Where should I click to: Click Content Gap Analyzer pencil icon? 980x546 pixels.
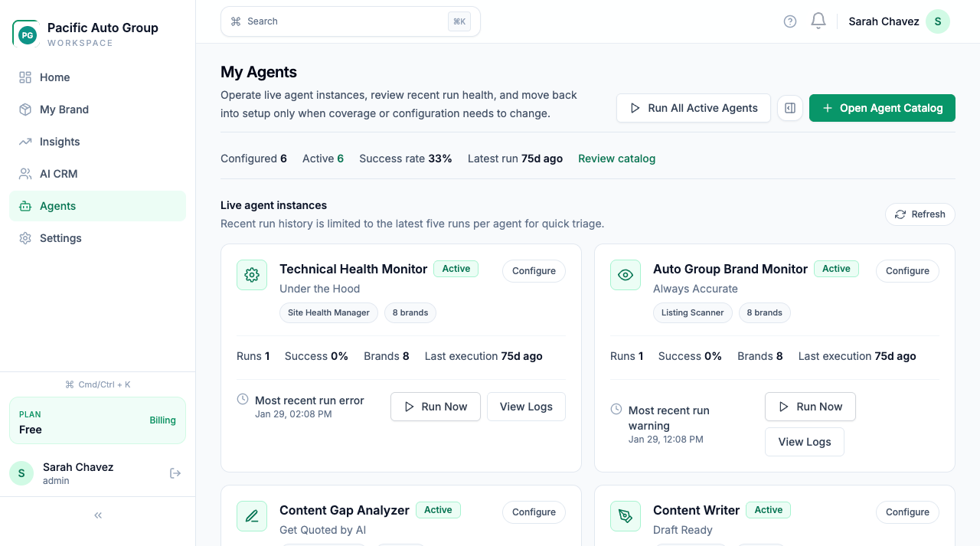point(252,516)
